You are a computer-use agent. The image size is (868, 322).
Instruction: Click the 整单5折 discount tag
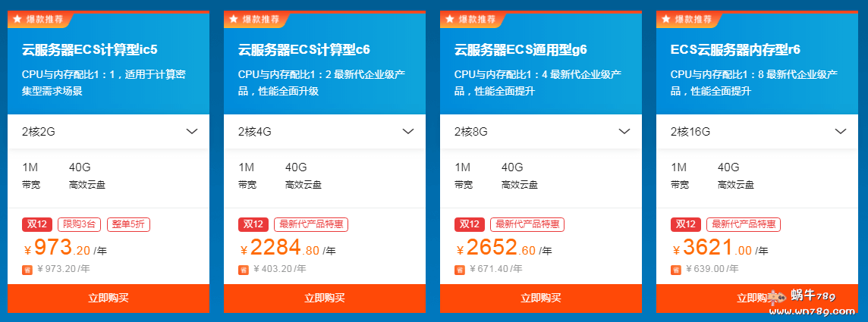point(128,224)
